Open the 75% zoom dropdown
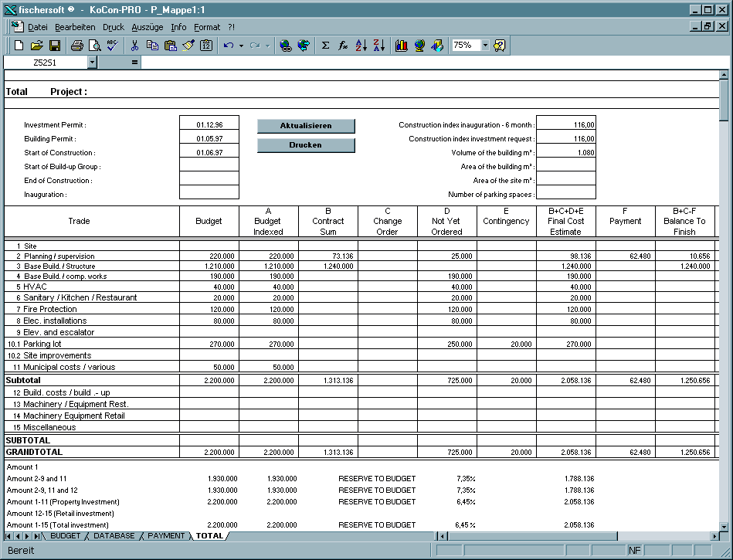The height and width of the screenshot is (560, 733). pos(485,46)
